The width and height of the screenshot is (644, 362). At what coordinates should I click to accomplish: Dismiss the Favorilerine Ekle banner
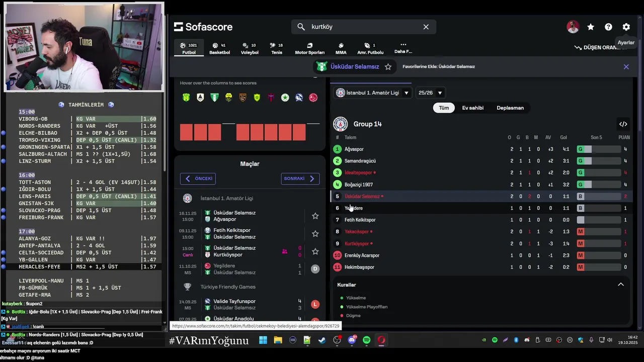click(x=626, y=66)
